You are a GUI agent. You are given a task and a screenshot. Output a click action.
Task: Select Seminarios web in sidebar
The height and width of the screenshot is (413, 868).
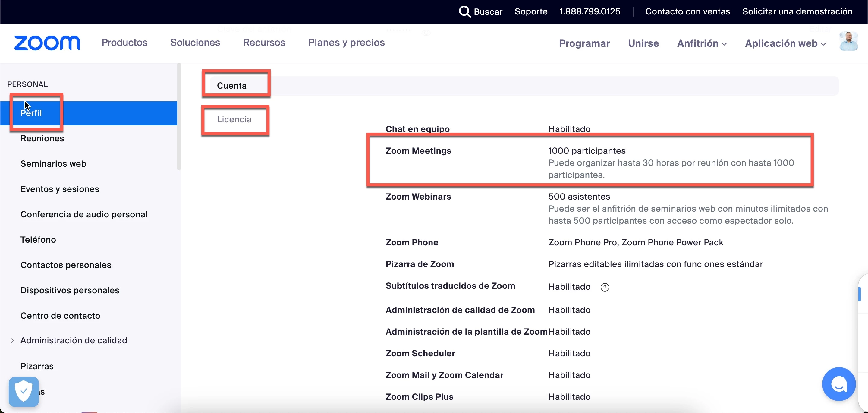pos(53,164)
